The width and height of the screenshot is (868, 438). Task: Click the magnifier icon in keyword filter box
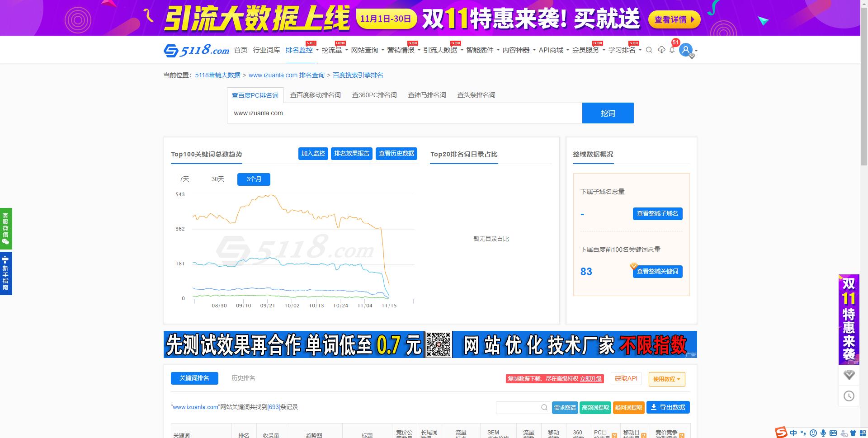(544, 407)
